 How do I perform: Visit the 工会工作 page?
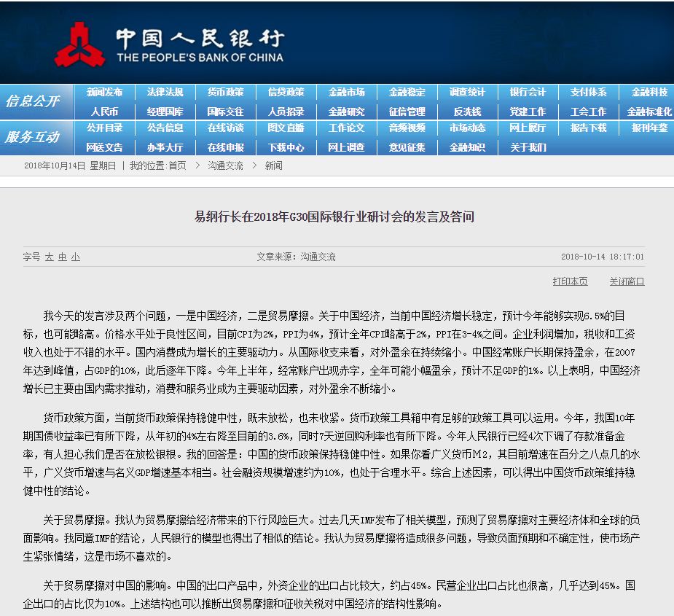click(x=589, y=112)
